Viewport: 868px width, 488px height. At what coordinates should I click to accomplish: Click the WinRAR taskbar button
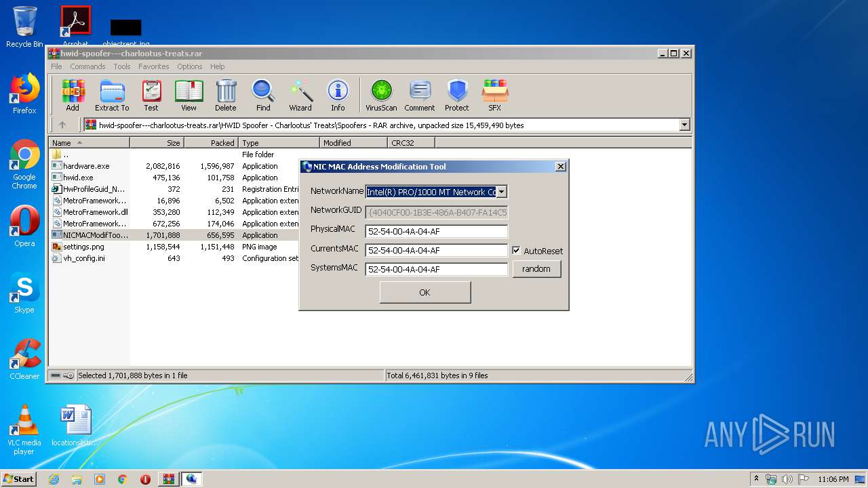(168, 479)
